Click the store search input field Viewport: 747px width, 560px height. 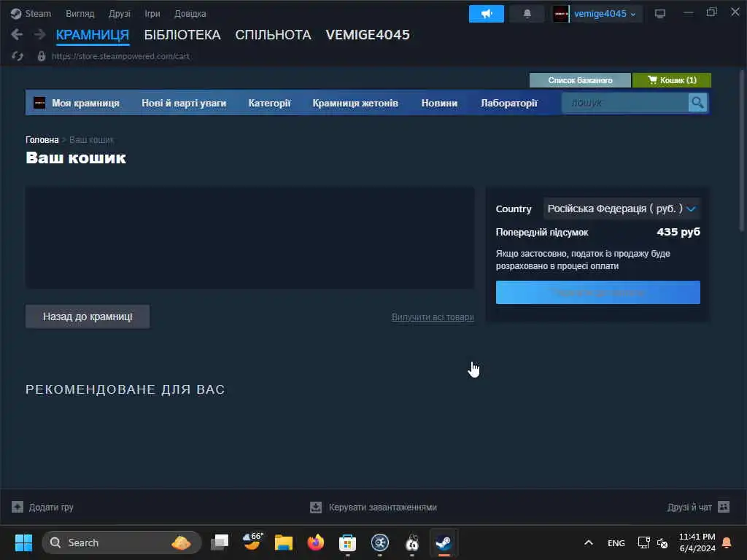point(624,103)
